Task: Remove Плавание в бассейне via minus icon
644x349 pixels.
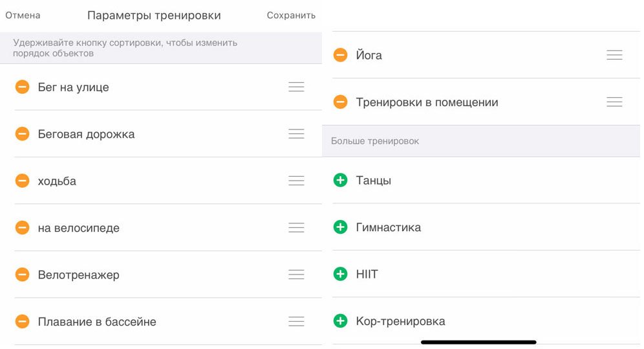Action: click(22, 321)
